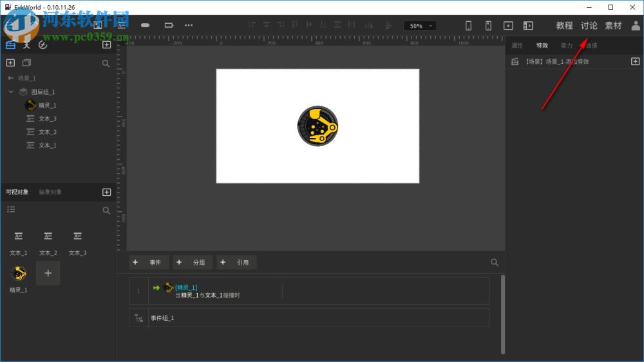
Task: Search the layer tree magnifier icon
Action: coord(106,63)
